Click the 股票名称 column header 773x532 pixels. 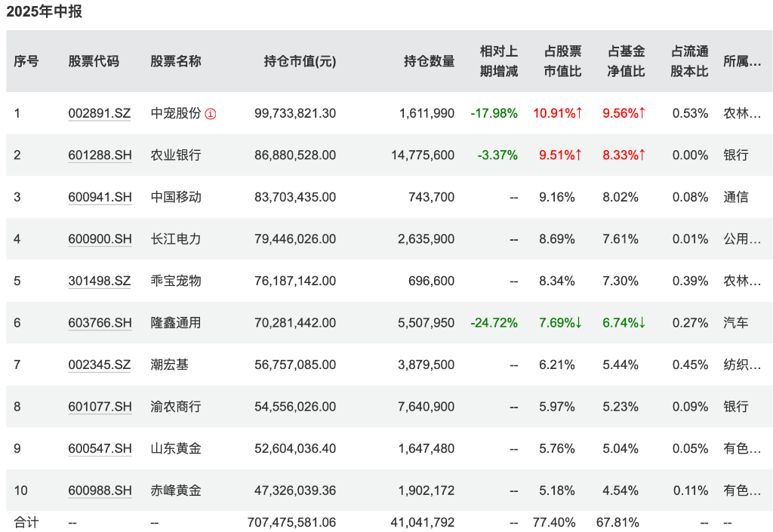[x=176, y=61]
